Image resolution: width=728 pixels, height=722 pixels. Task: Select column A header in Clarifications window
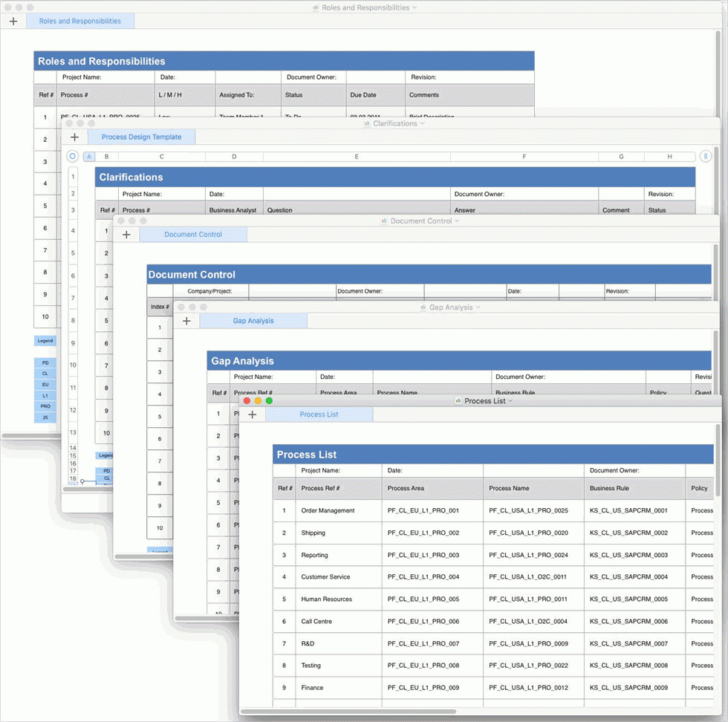[x=89, y=157]
